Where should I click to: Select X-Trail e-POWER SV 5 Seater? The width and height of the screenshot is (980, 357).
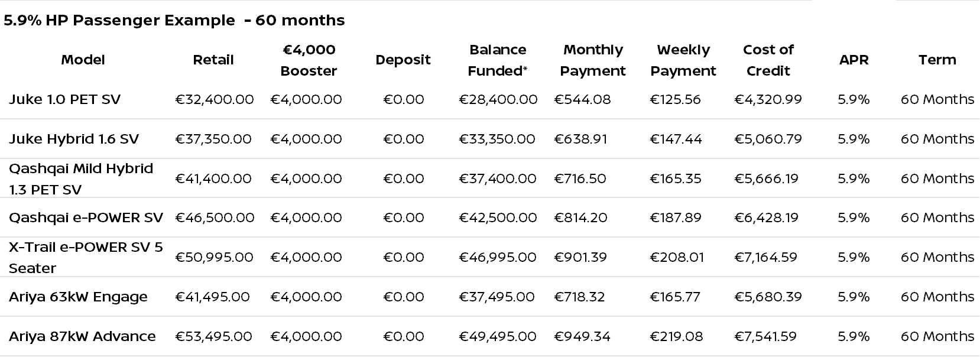[86, 257]
